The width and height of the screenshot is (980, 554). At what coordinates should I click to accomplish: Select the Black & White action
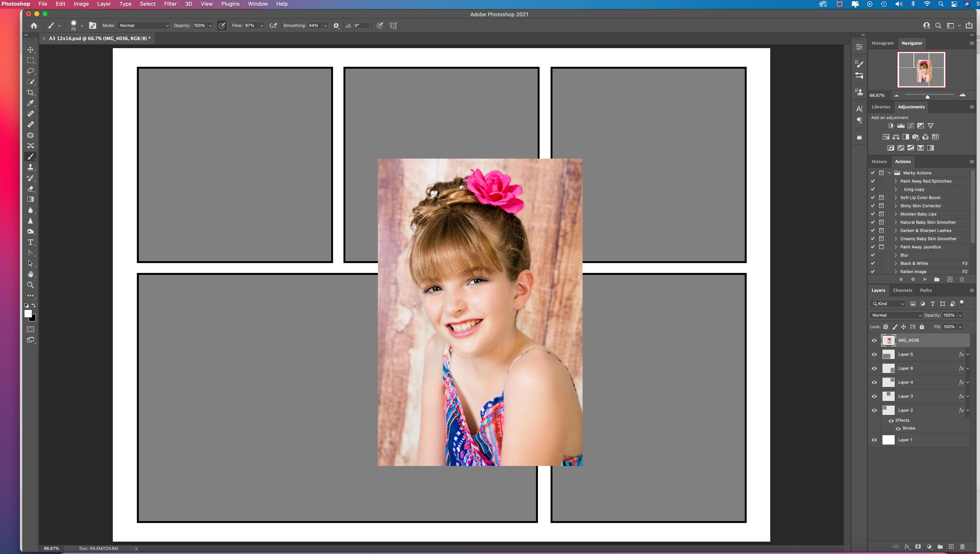(914, 263)
